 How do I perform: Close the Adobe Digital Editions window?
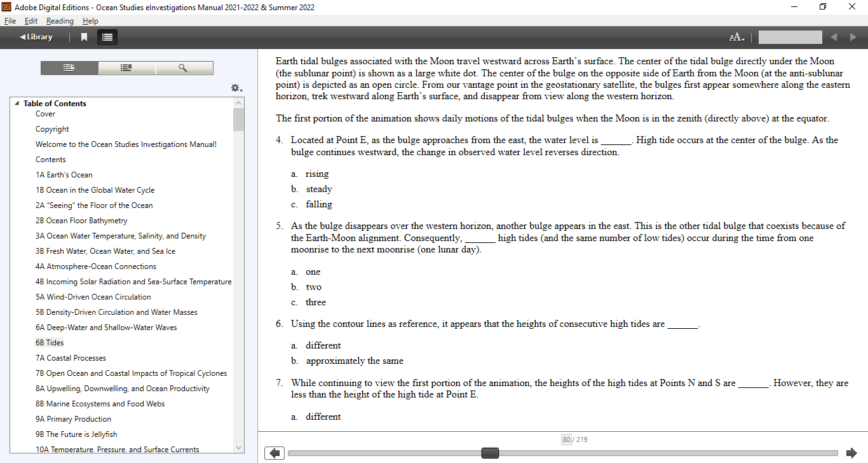[x=852, y=7]
